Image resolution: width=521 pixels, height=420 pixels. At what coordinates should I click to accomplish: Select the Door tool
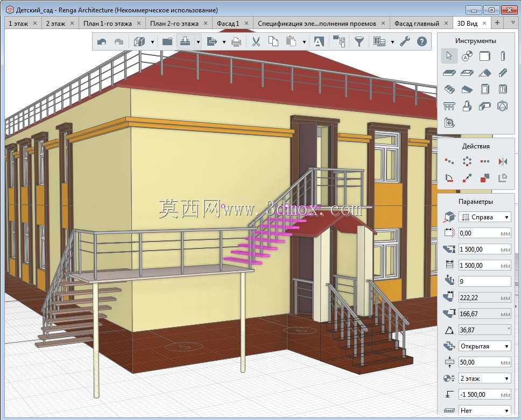[x=485, y=89]
